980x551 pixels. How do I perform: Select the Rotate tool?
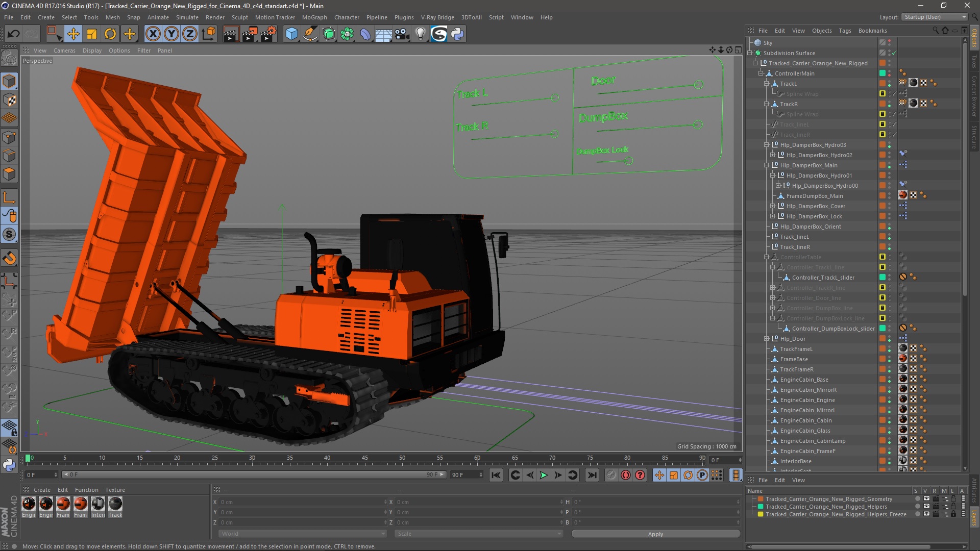tap(110, 34)
